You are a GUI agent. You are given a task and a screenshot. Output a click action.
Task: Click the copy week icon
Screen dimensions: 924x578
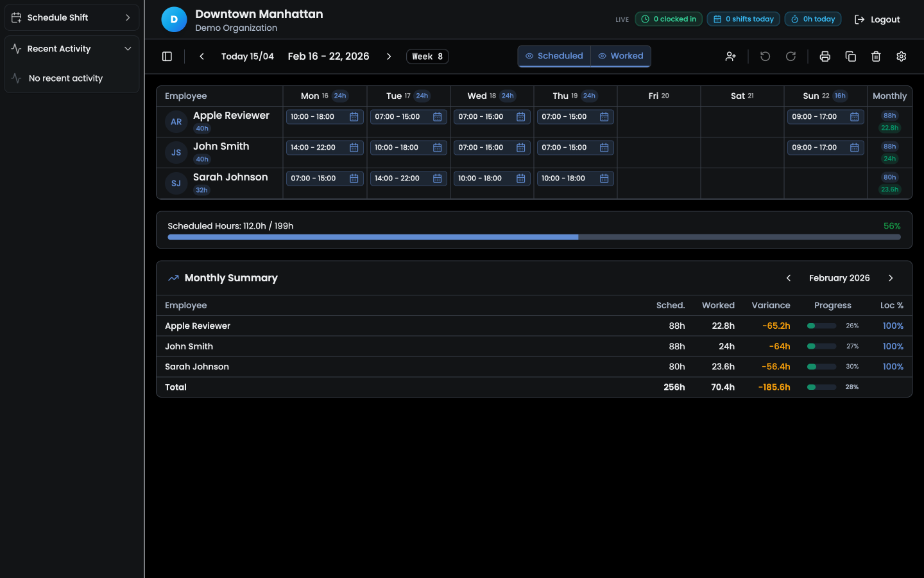[x=850, y=57]
